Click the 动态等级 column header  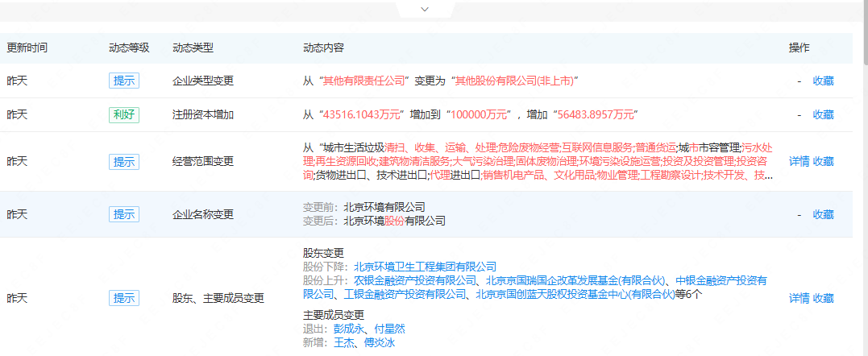coord(129,48)
